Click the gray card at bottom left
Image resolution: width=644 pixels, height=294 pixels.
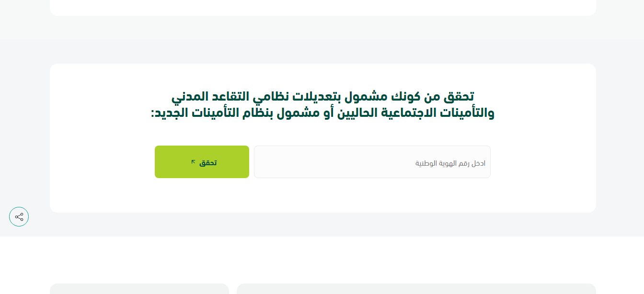coord(139,289)
